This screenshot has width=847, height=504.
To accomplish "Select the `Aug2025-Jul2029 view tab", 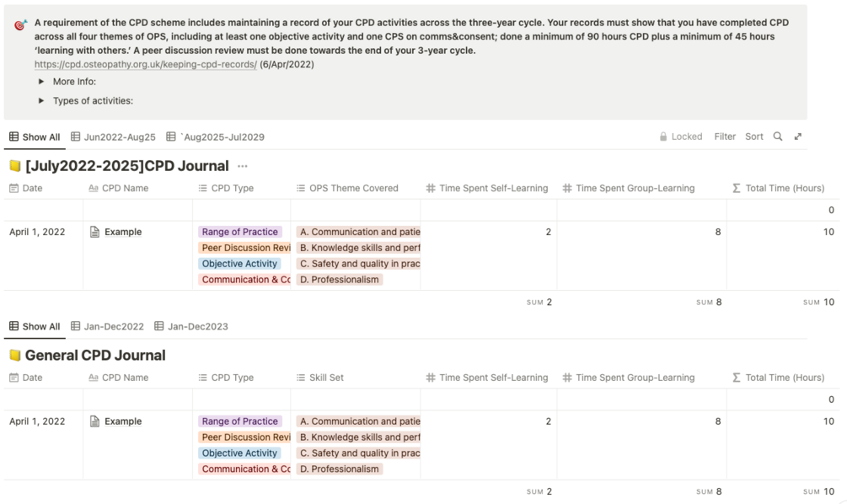I will 216,137.
